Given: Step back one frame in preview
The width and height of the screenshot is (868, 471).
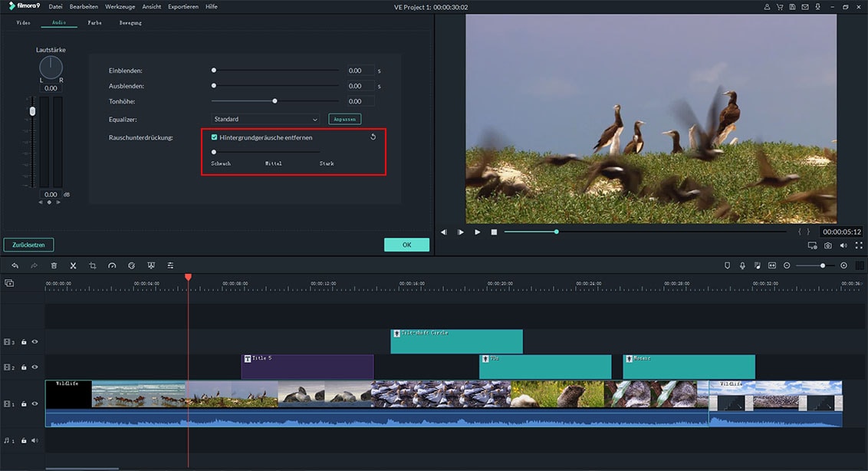Looking at the screenshot, I should tap(444, 232).
